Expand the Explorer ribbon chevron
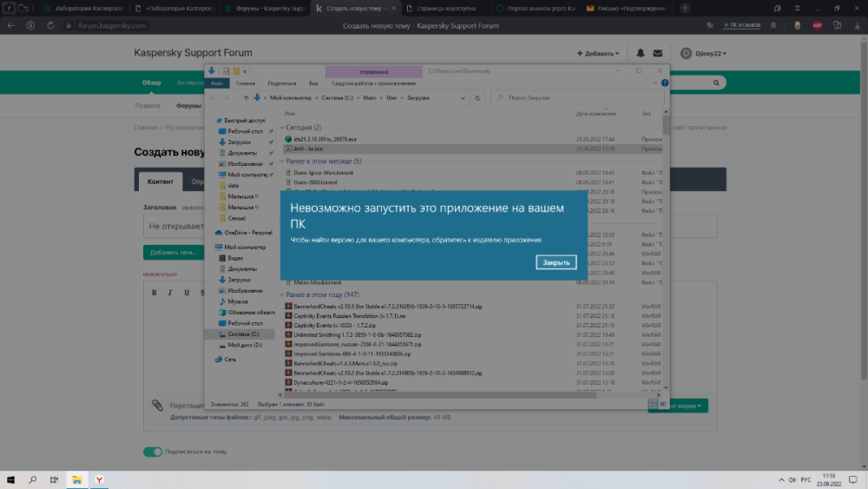The width and height of the screenshot is (868, 489). [x=654, y=83]
